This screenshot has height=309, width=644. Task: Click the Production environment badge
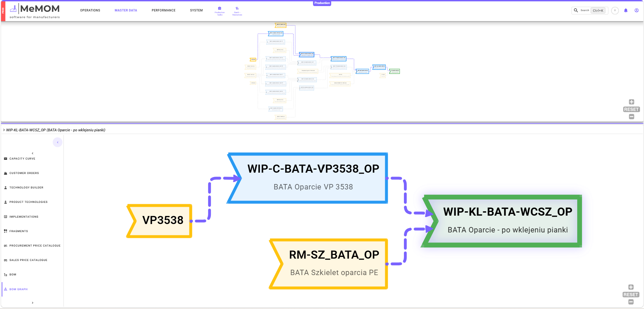pyautogui.click(x=322, y=3)
